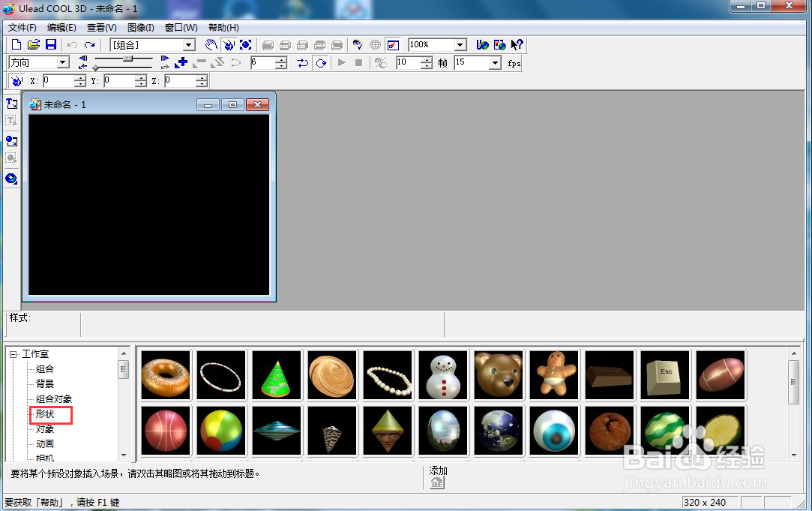Open the 方向 property dropdown
Screen dimensions: 812x511
tap(63, 63)
